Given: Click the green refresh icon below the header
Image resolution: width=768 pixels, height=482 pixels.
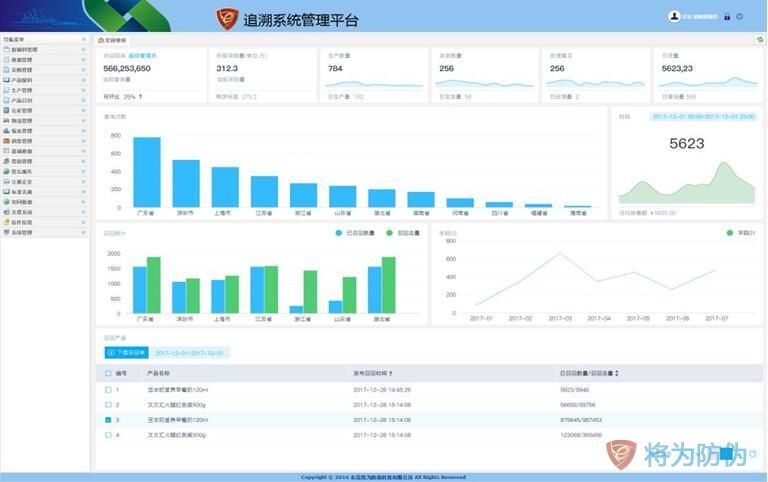Looking at the screenshot, I should pos(760,39).
